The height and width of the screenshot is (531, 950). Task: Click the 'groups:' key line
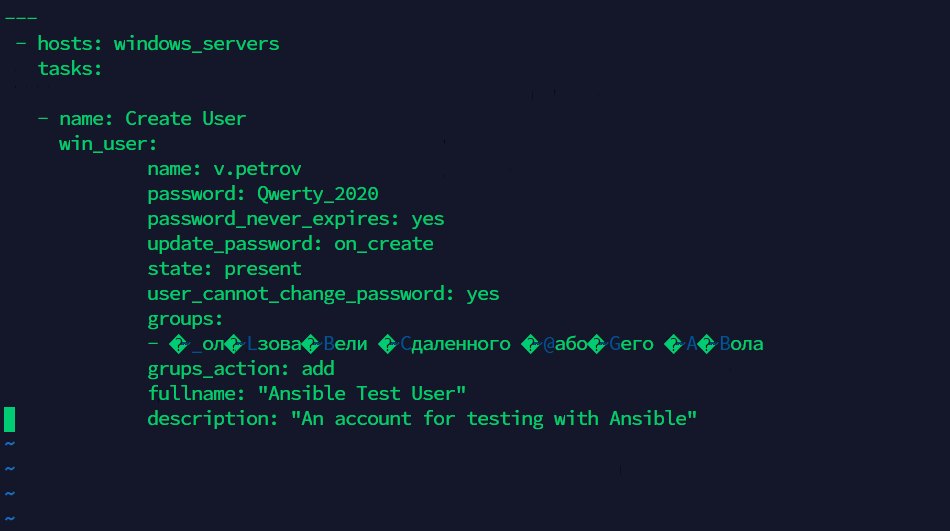[x=185, y=319]
